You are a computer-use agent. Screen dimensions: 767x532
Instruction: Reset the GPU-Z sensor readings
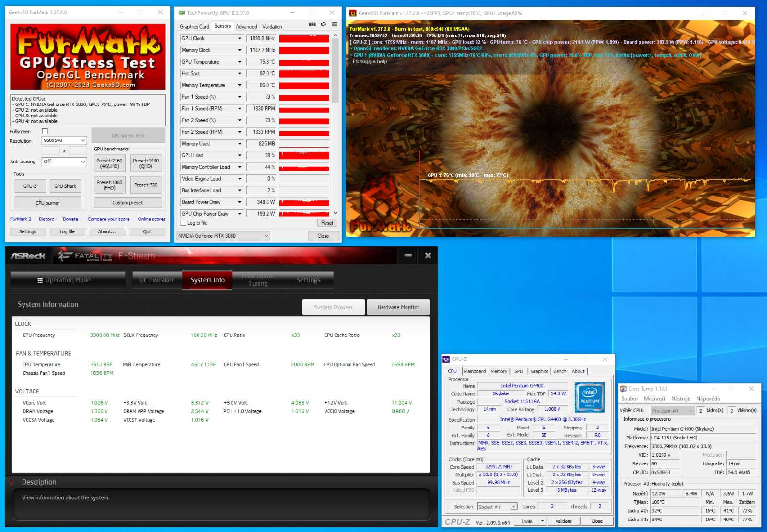pyautogui.click(x=327, y=223)
